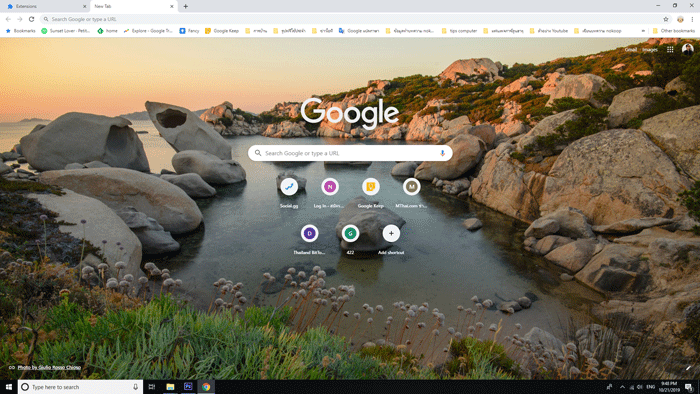Open a new tab with plus button
This screenshot has height=394, width=700.
tap(186, 6)
